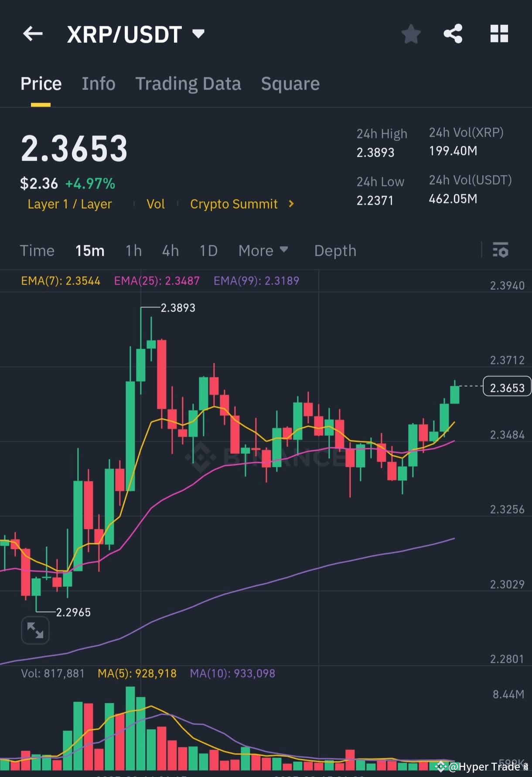Image resolution: width=532 pixels, height=777 pixels.
Task: Open the XRP/USDT pair selector dropdown
Action: 198,34
